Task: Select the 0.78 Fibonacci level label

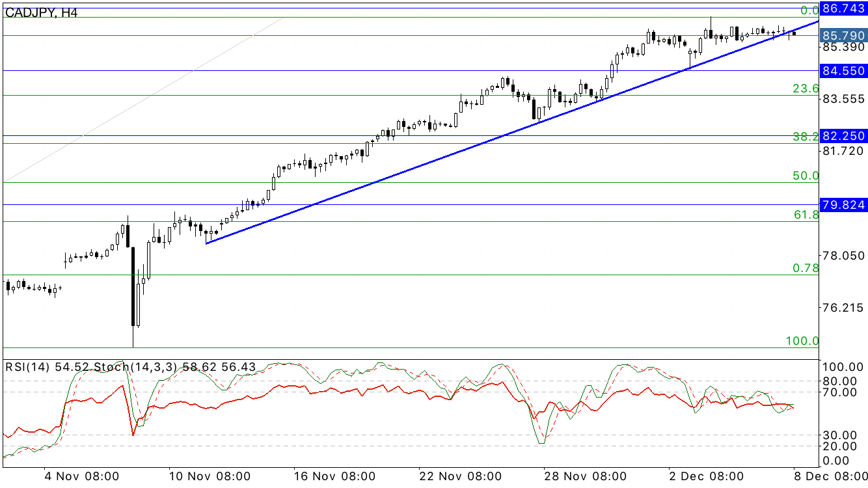Action: click(x=805, y=268)
